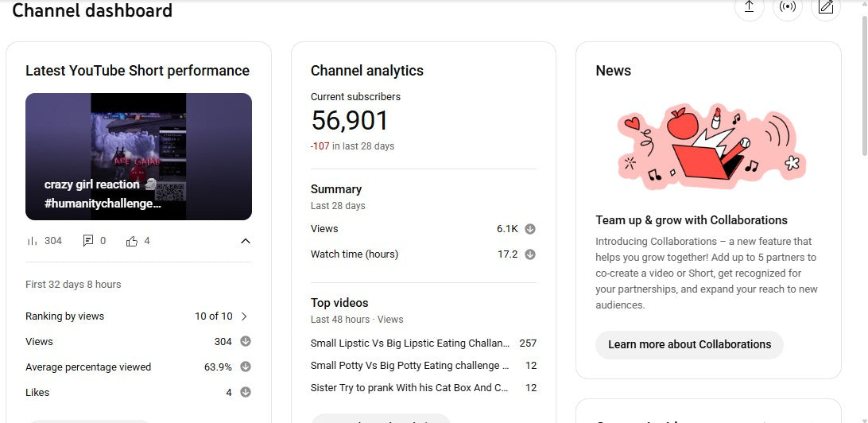
Task: Click Learn more about Collaborations button
Action: click(x=689, y=344)
